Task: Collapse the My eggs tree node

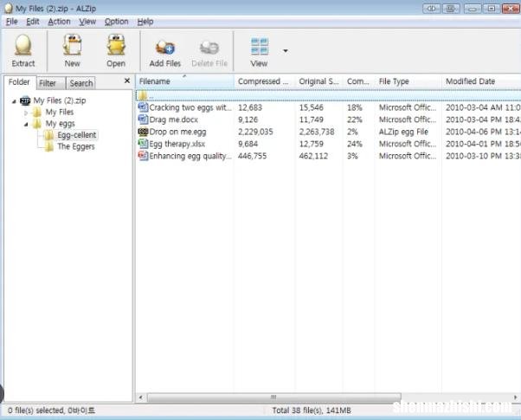Action: [x=26, y=125]
